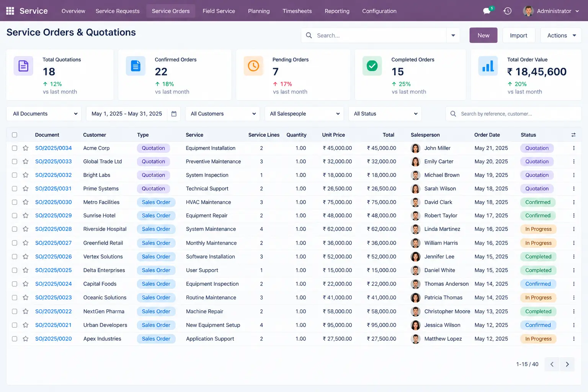This screenshot has width=588, height=392.
Task: Open the activity clock icon
Action: click(508, 11)
